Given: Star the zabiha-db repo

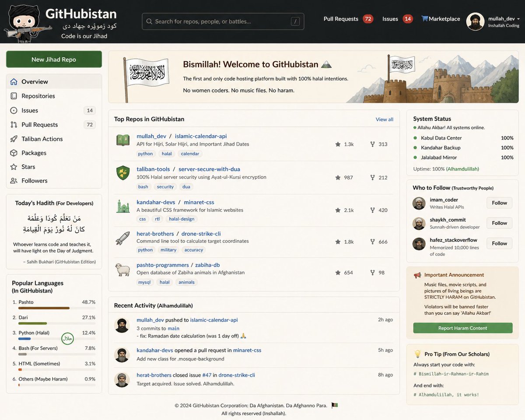Looking at the screenshot, I should (x=338, y=273).
